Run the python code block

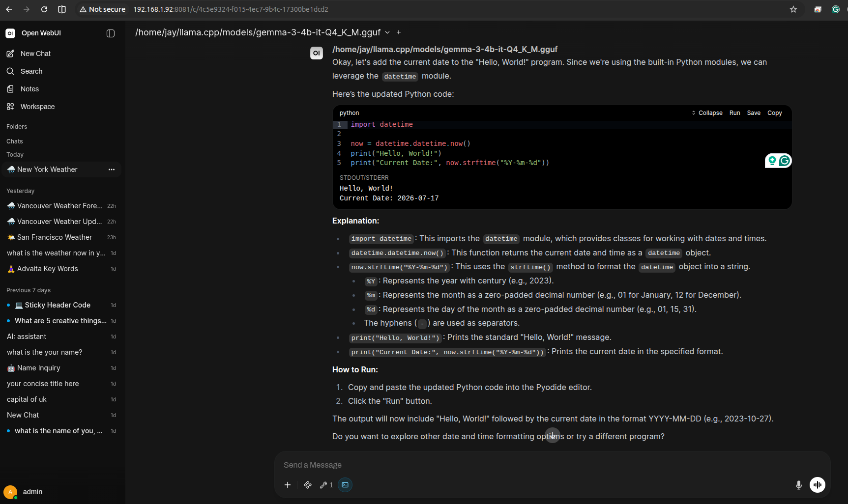click(734, 113)
